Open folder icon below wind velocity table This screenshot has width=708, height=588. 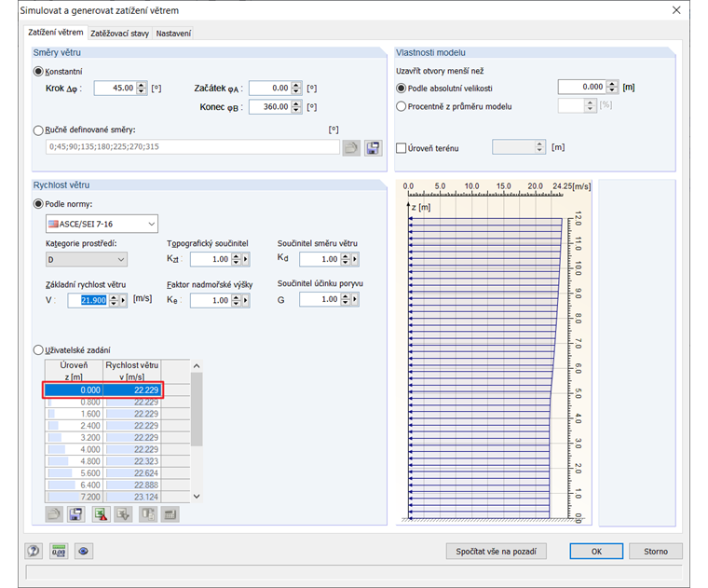coord(54,514)
